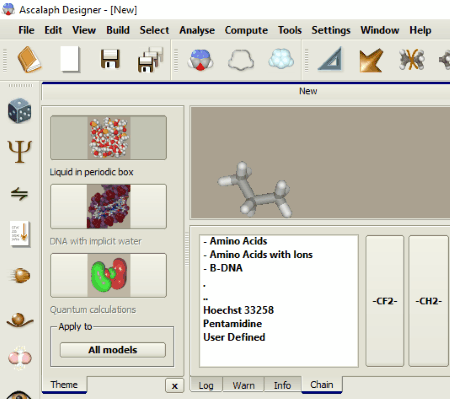Add a -CH2- chain fragment
Image resolution: width=450 pixels, height=399 pixels.
[x=428, y=301]
